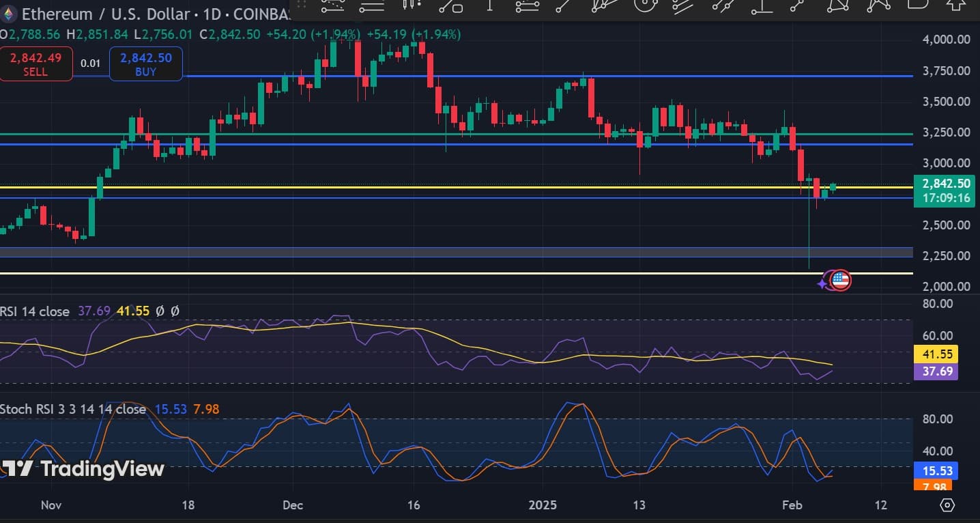This screenshot has height=523, width=980.
Task: Click the purple 37.69 tag on the RSI axis
Action: [936, 371]
